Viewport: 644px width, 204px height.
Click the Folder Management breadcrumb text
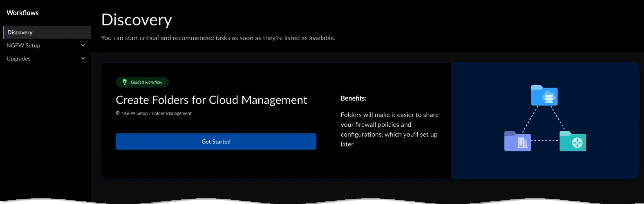[172, 114]
